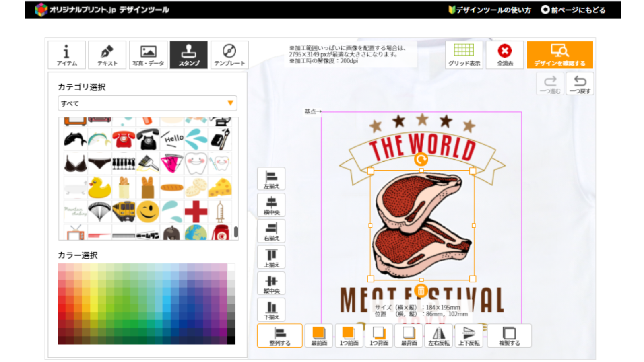
Task: Pick the black swatch in the color palette
Action: pyautogui.click(x=231, y=340)
